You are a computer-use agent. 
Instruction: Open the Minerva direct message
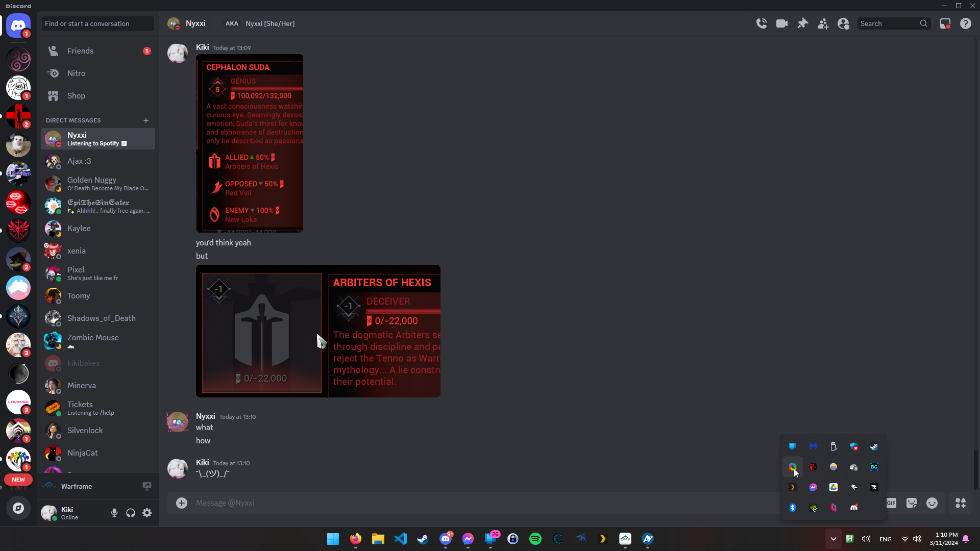(x=98, y=386)
